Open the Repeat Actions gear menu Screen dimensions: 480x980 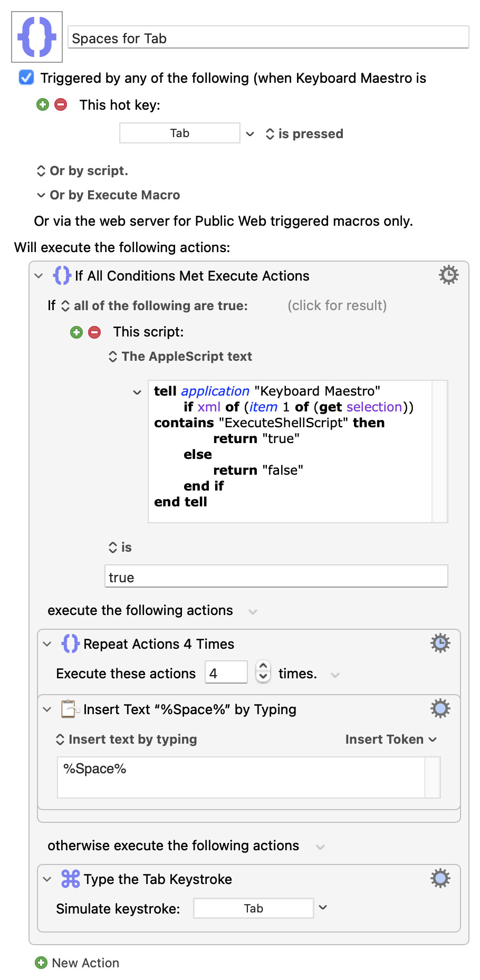(440, 643)
